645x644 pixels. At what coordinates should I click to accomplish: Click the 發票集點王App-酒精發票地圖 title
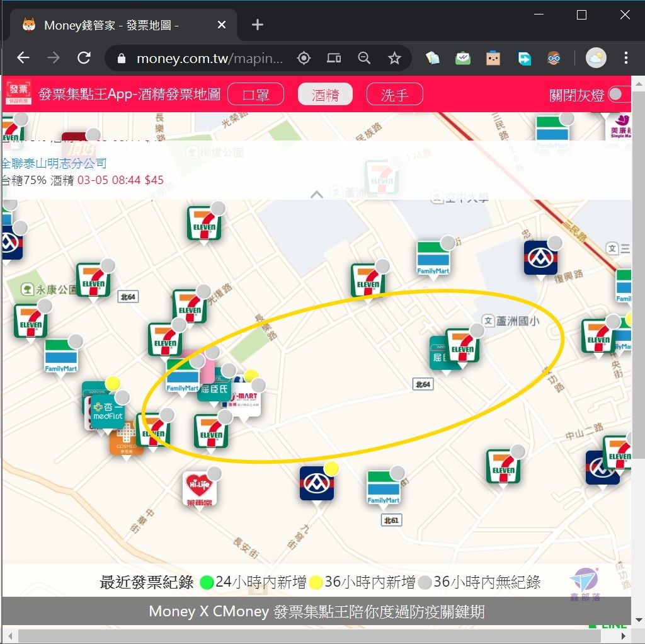pyautogui.click(x=130, y=95)
